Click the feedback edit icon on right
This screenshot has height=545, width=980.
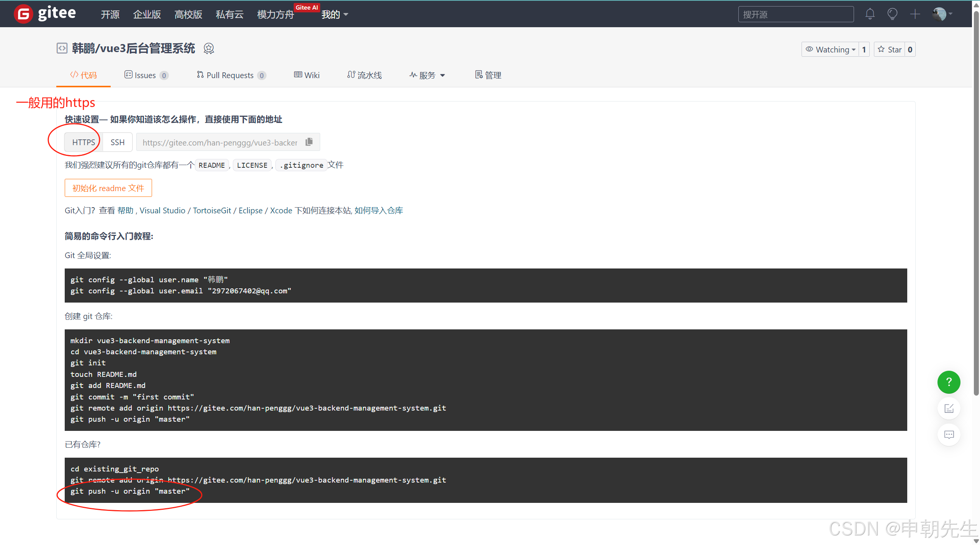(949, 408)
